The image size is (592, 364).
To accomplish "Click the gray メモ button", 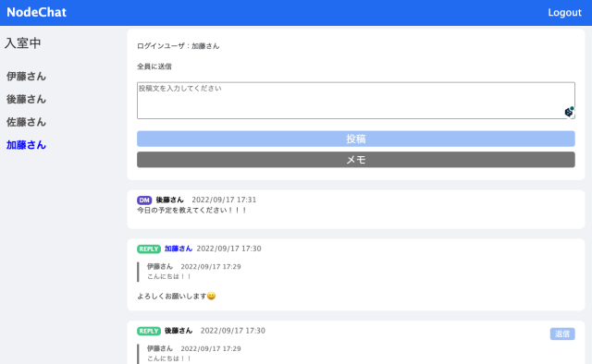I will 355,160.
